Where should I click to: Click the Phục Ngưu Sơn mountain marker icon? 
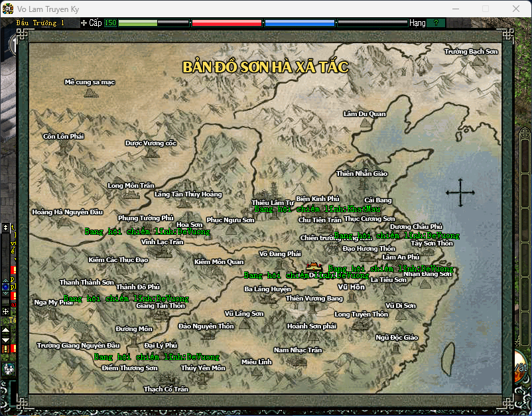(x=231, y=230)
